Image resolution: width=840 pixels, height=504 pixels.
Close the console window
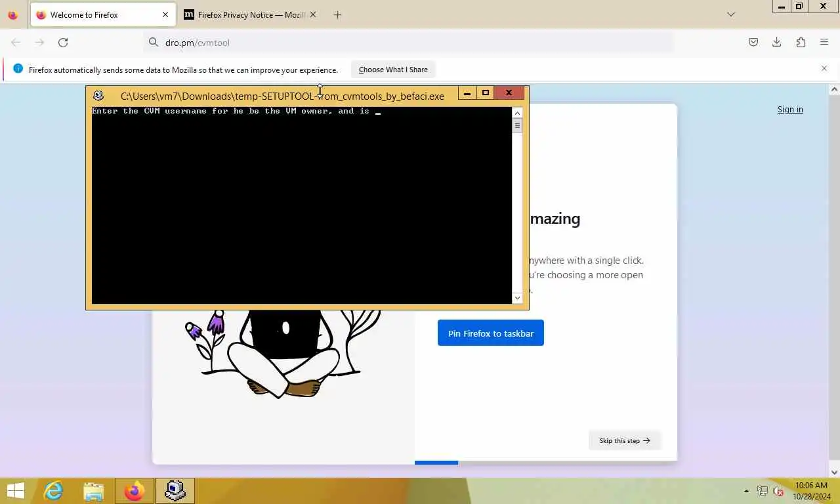(509, 93)
